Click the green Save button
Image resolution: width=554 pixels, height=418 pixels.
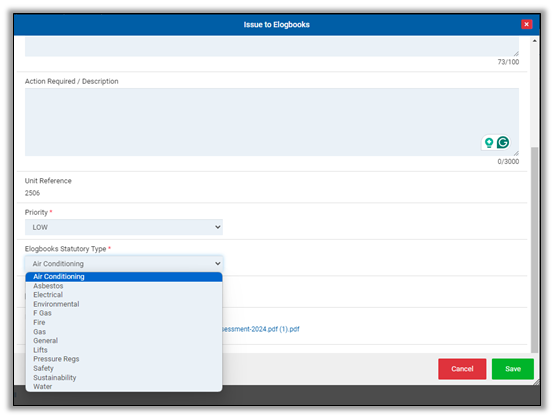[513, 369]
